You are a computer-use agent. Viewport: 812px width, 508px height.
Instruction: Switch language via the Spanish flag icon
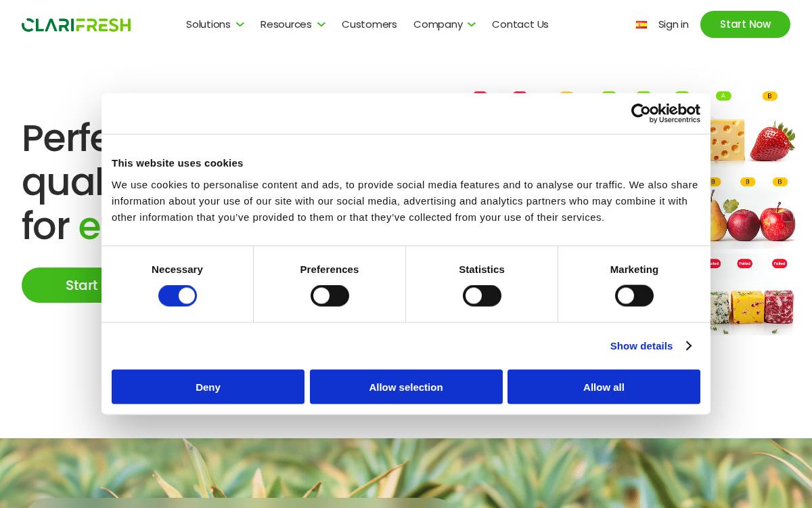tap(641, 24)
